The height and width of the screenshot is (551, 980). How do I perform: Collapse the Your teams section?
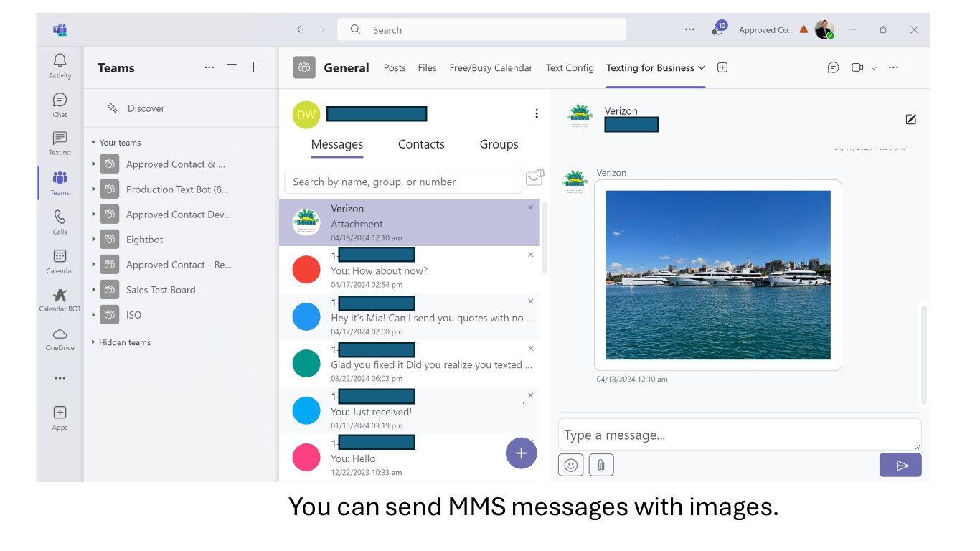coord(93,143)
